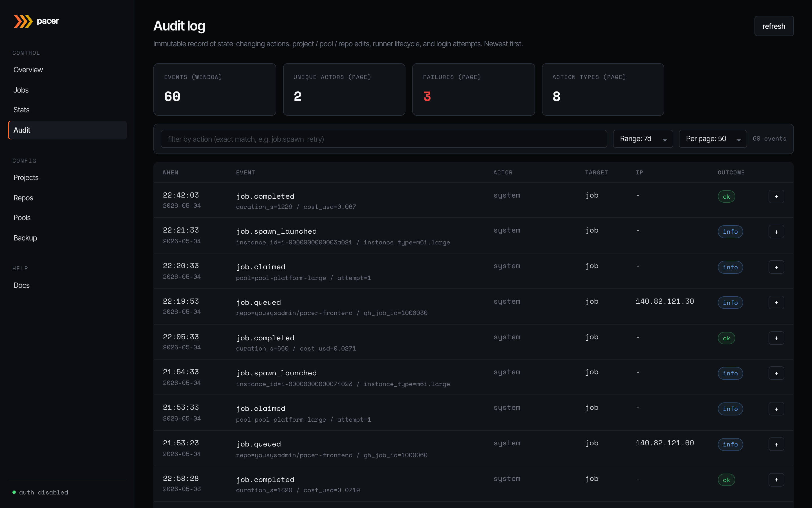Click duration_s=1320 / cost_usd=0.0719 text
Screen dimensions: 812x508
point(298,490)
